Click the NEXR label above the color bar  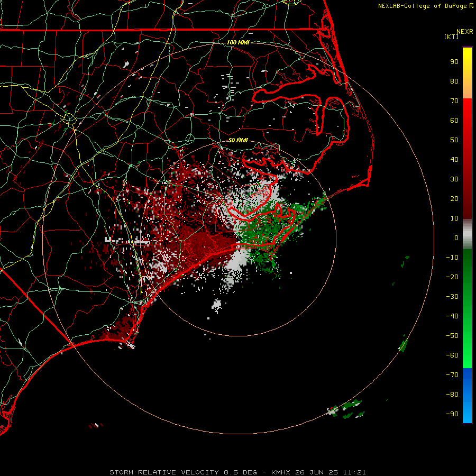point(465,31)
